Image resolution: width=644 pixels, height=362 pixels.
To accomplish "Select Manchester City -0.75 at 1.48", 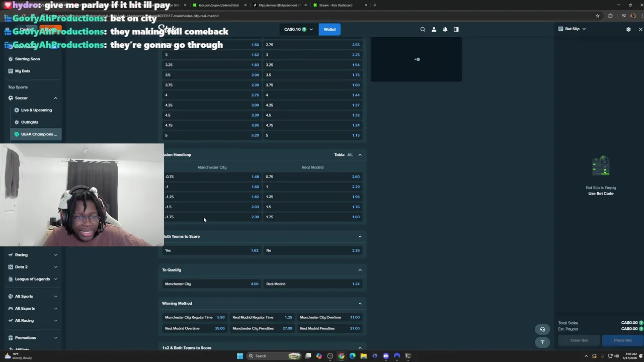I will (x=212, y=176).
